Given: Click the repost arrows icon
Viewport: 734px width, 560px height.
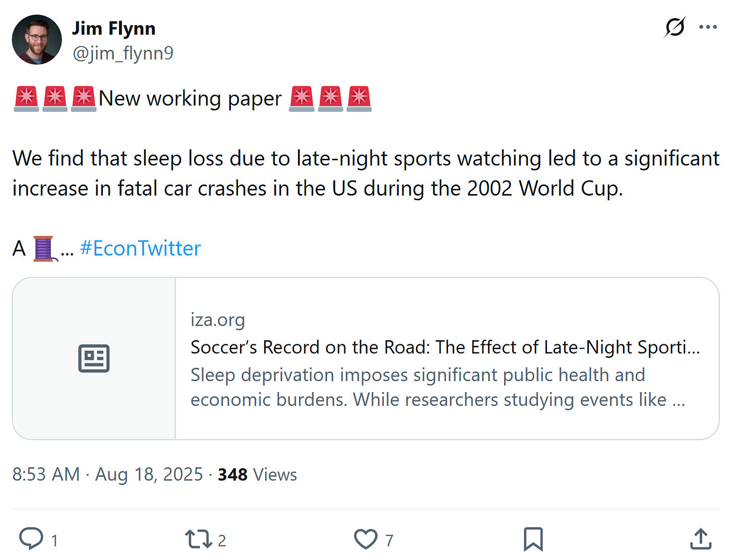Looking at the screenshot, I should (198, 539).
